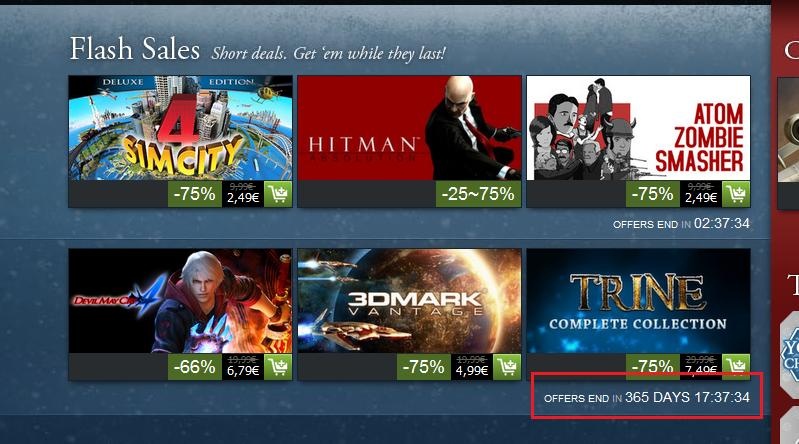The image size is (799, 444).
Task: Open the 3DMark Vantage banner
Action: (409, 301)
